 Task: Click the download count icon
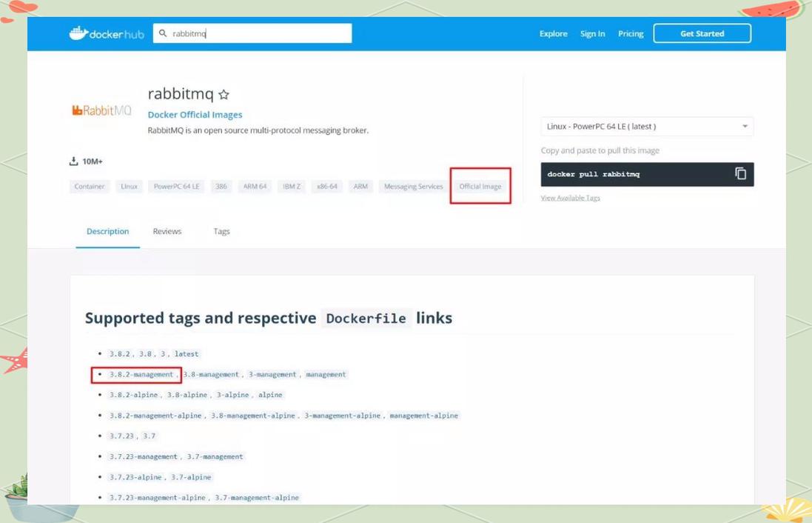pyautogui.click(x=73, y=161)
